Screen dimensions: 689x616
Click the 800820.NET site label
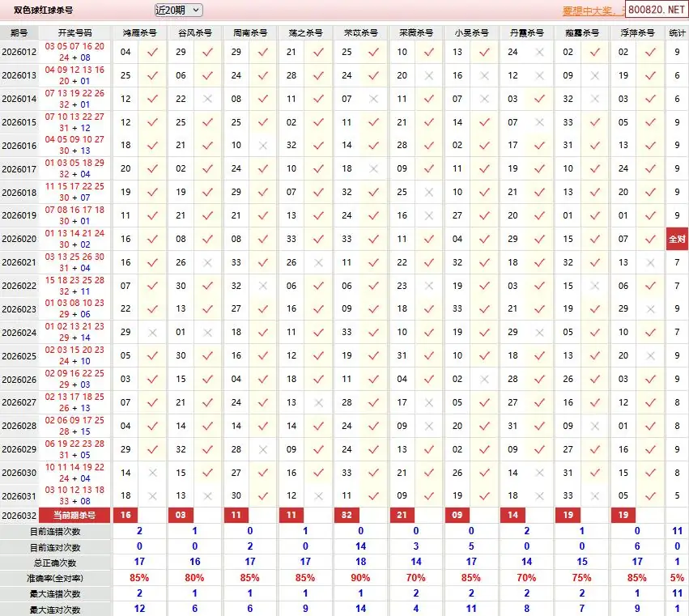click(x=656, y=12)
